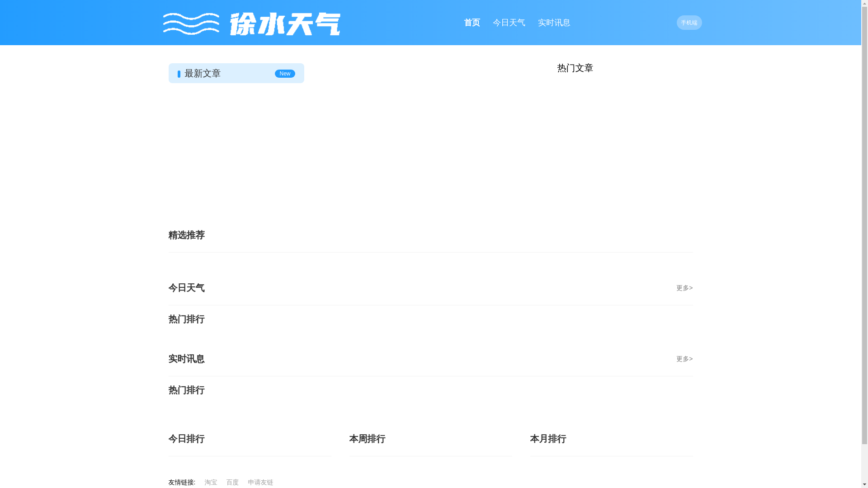Click the New badge beside 最新文章

(285, 74)
